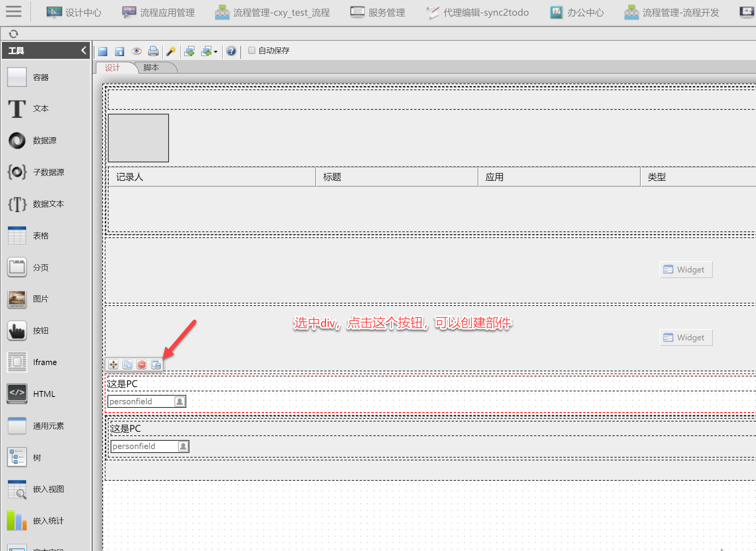Open the 代理编辑-sync2todo tab
This screenshot has height=551, width=756.
(477, 13)
